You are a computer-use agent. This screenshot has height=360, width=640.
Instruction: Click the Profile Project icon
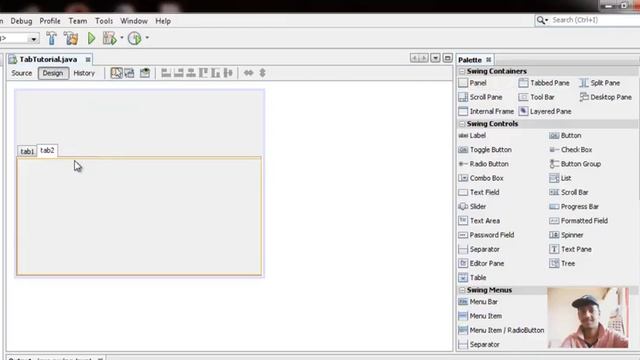[x=135, y=38]
